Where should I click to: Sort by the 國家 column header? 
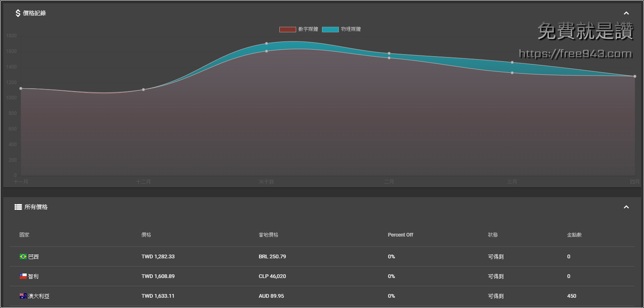click(x=24, y=235)
